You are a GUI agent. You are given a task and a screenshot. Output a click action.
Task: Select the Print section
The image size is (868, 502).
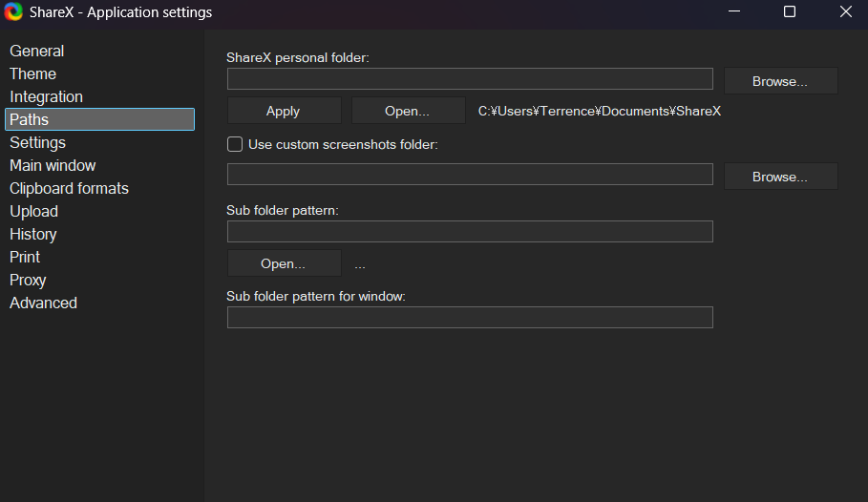tap(25, 257)
